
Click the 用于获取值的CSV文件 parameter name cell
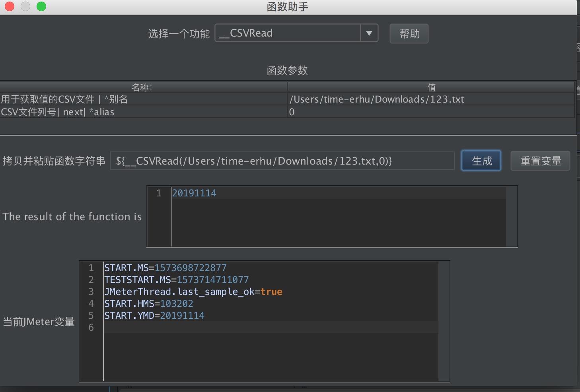coord(143,99)
